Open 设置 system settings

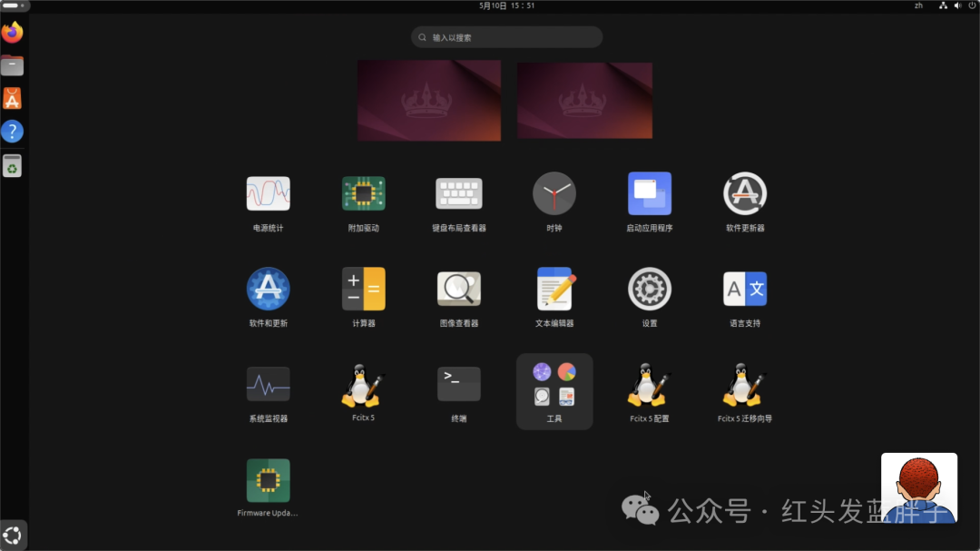(x=649, y=288)
